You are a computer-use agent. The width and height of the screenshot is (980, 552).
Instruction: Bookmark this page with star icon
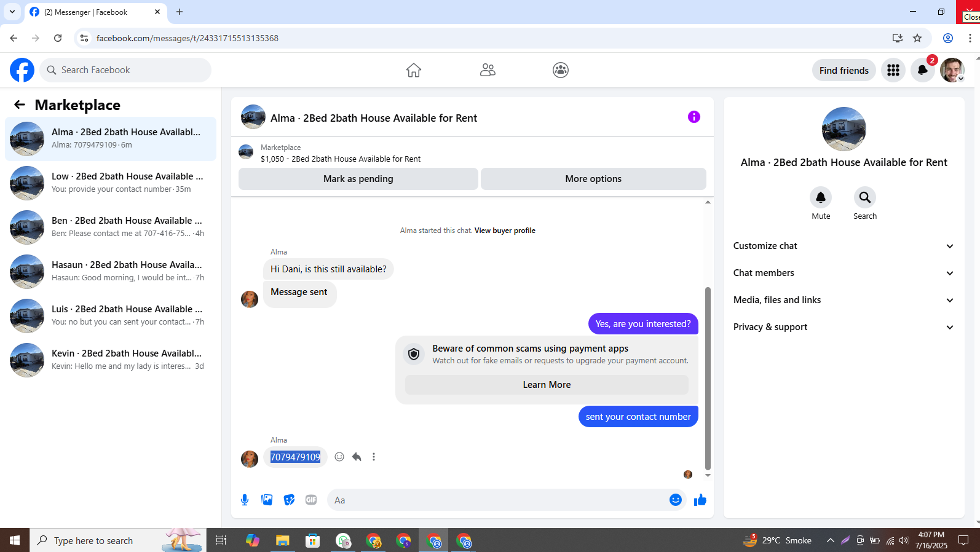917,38
